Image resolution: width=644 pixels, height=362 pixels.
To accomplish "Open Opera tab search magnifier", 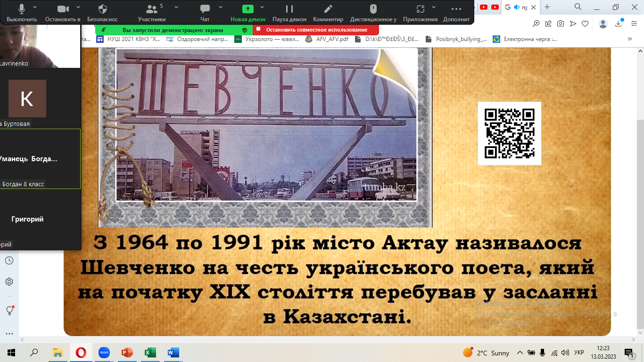I will (578, 7).
